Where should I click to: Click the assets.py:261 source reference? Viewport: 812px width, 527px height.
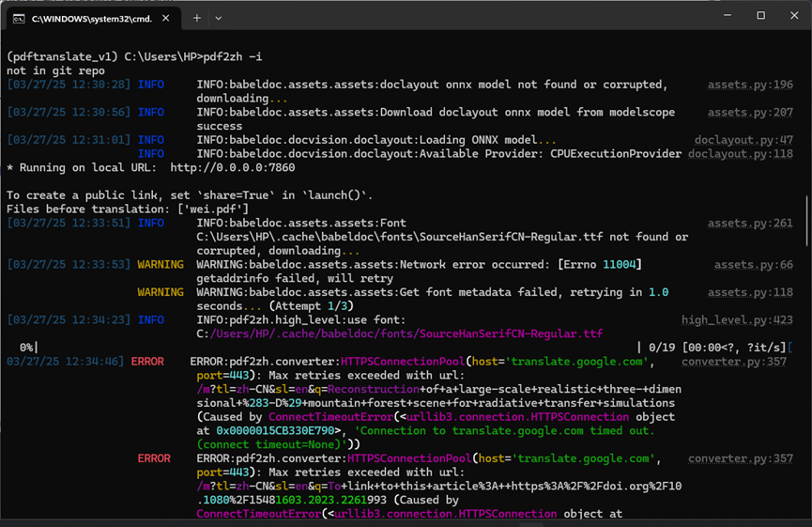[750, 223]
